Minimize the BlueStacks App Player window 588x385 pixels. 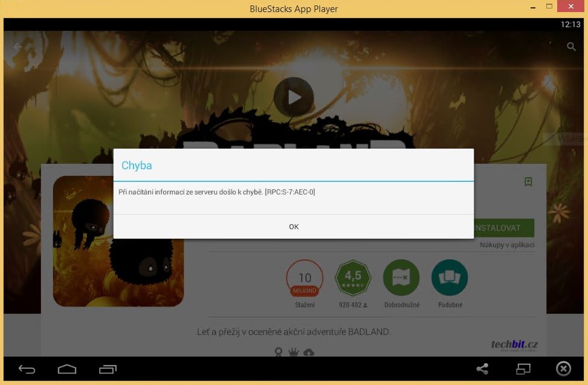tap(533, 7)
